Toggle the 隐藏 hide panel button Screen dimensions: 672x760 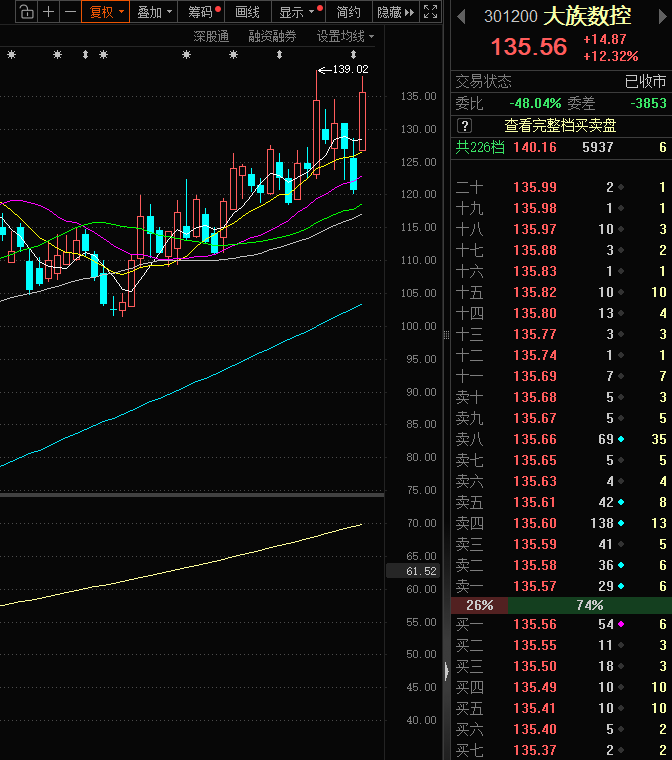pyautogui.click(x=391, y=12)
